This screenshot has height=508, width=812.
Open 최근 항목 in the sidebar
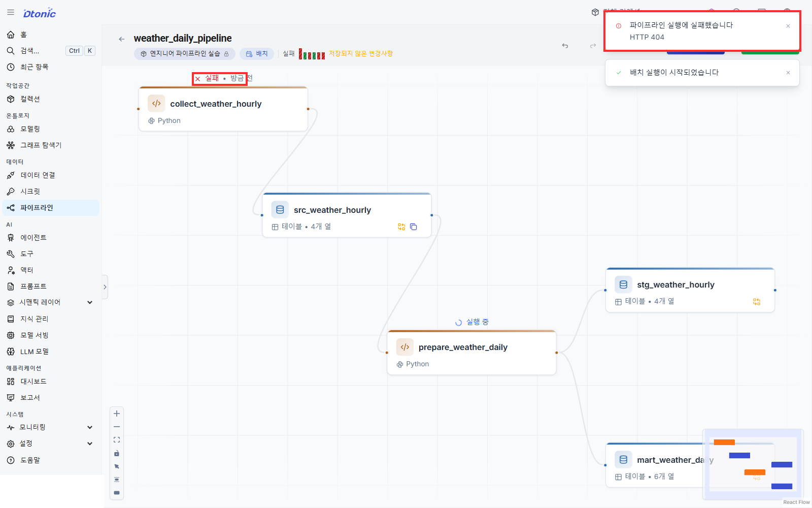pos(51,67)
